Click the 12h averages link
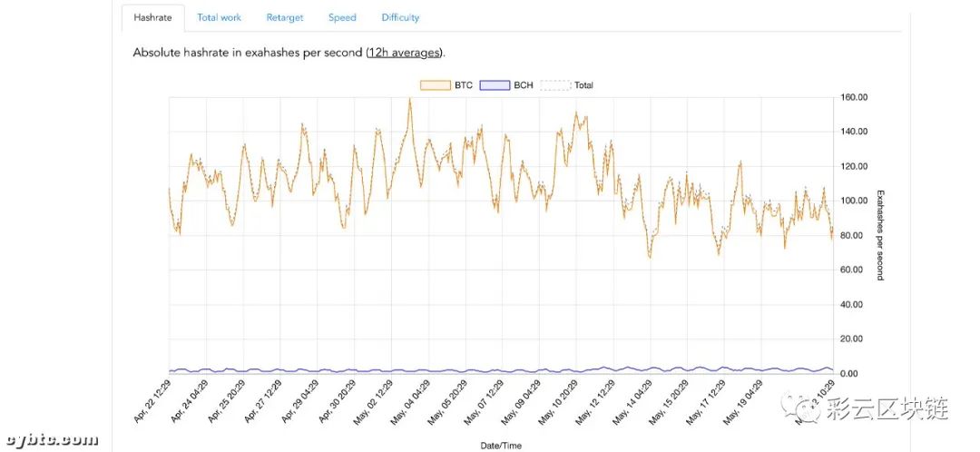Image resolution: width=980 pixels, height=452 pixels. coord(405,53)
